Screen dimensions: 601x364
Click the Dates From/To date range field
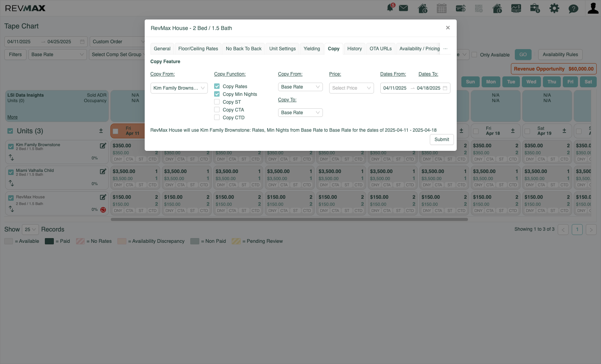pos(415,88)
